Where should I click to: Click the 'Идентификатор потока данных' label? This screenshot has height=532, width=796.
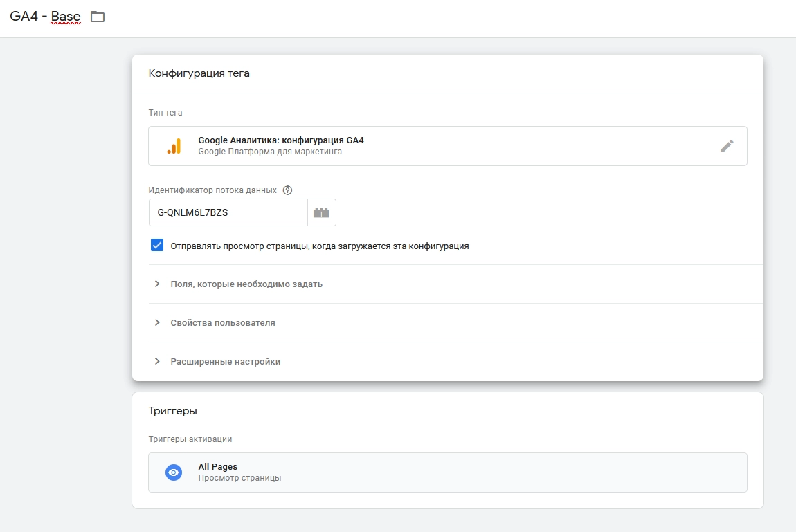[212, 190]
